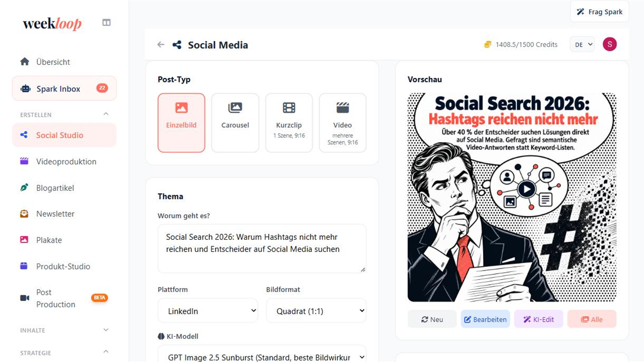The width and height of the screenshot is (644, 362).
Task: Click the Social Media share icon
Action: pyautogui.click(x=177, y=45)
